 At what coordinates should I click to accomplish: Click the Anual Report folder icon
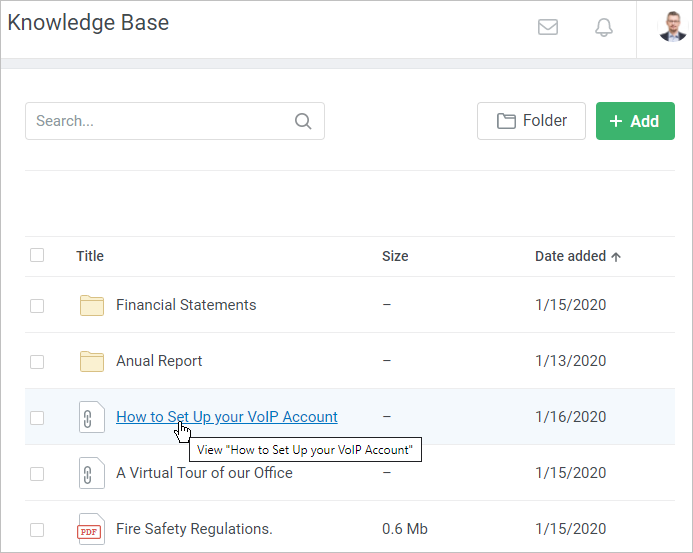click(92, 361)
